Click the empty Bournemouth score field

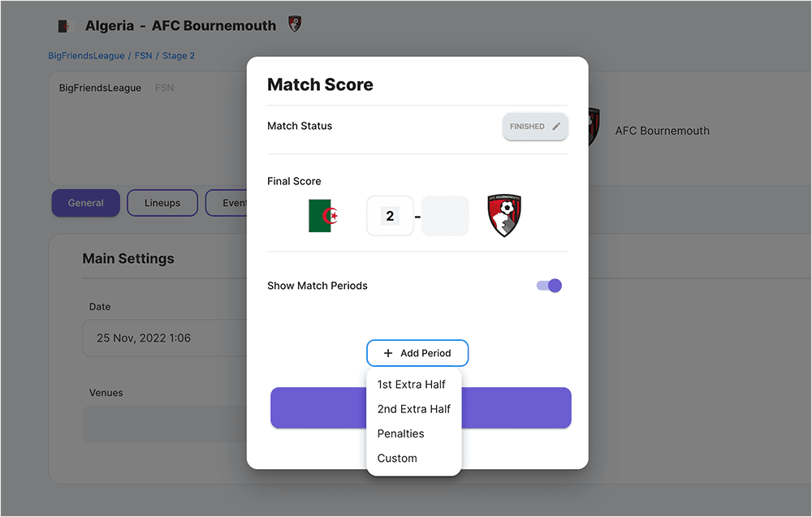[445, 216]
